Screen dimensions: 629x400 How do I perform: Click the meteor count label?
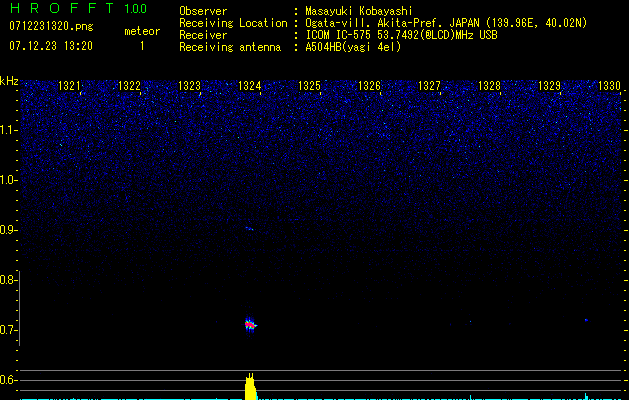coord(141,31)
